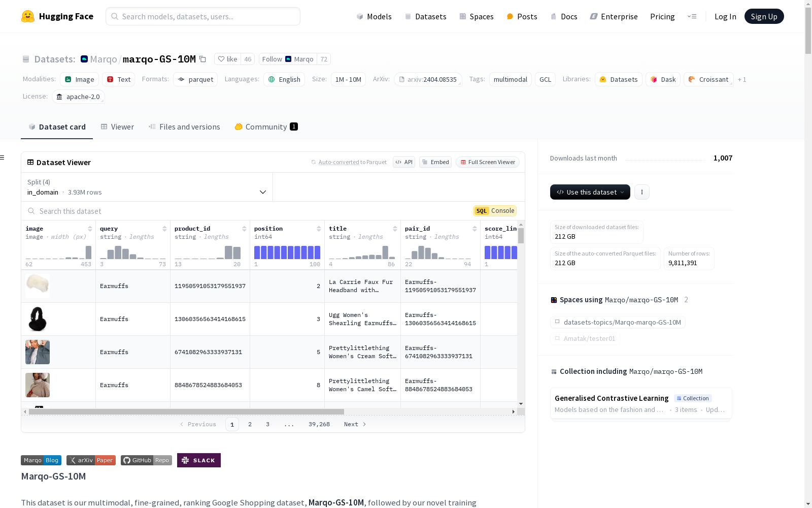
Task: Open the Generalised Contrastive Learning collection
Action: tap(641, 404)
